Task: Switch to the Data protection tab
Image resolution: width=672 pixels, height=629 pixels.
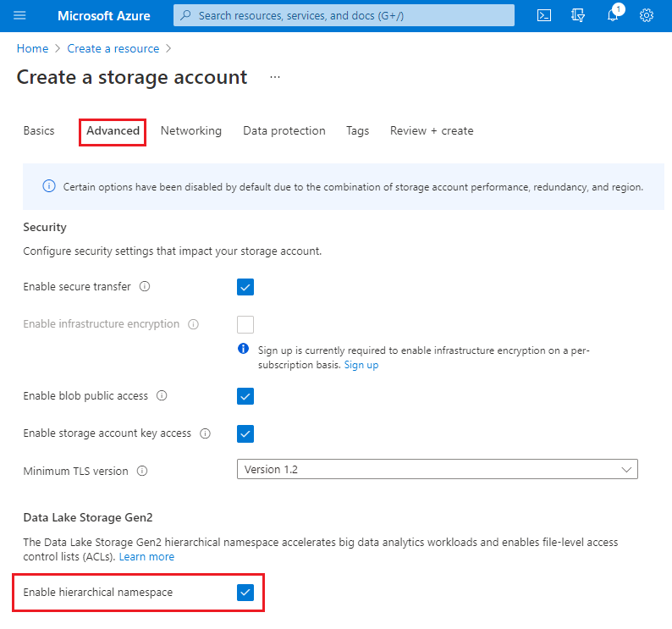Action: click(x=284, y=131)
